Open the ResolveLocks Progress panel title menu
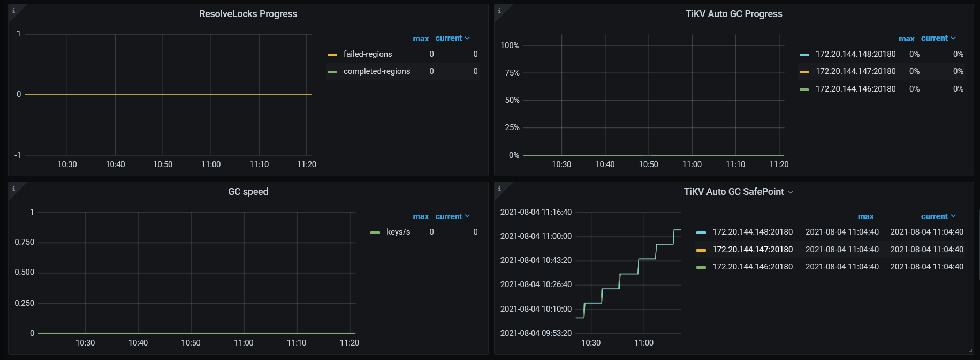980x360 pixels. click(248, 14)
